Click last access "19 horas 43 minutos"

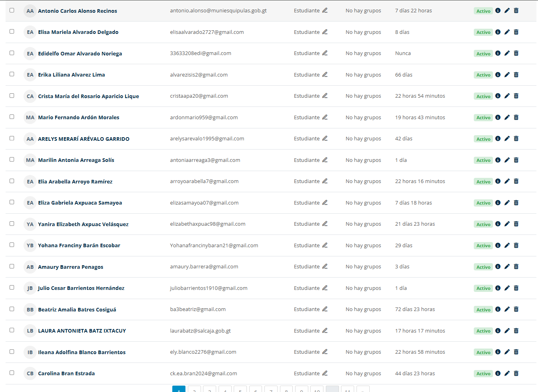click(x=420, y=117)
